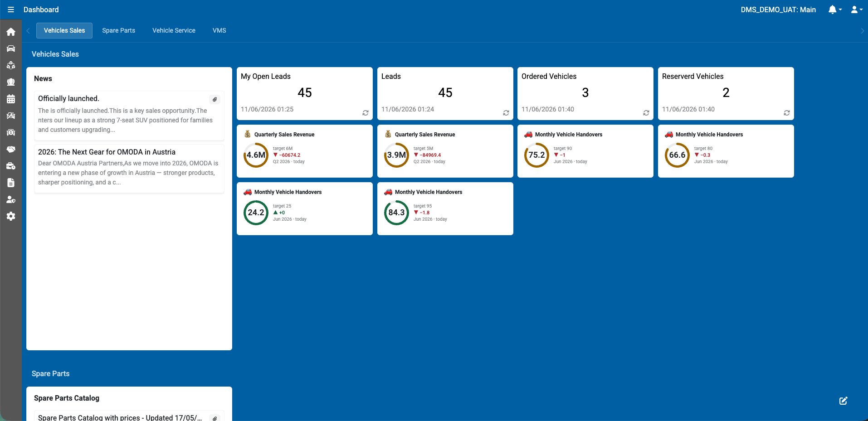This screenshot has width=868, height=421.
Task: Open the crossed-out car sidebar icon
Action: point(11,116)
